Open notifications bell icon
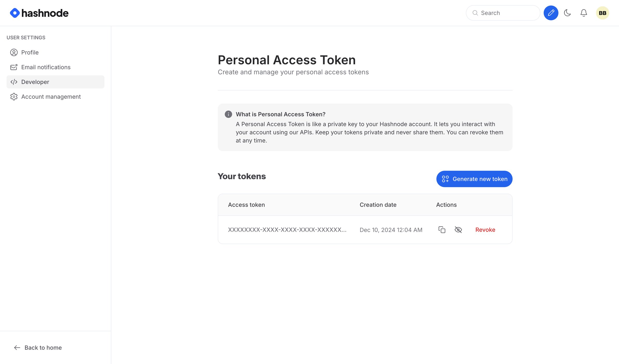 [x=584, y=13]
